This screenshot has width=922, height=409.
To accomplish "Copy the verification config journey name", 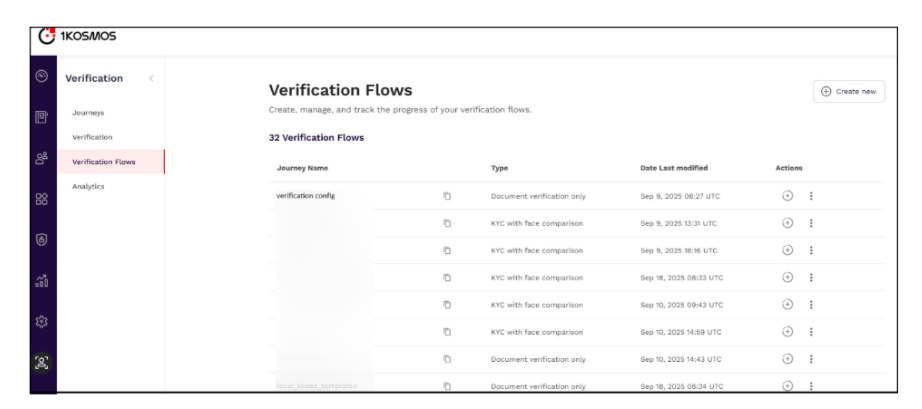I will 447,196.
